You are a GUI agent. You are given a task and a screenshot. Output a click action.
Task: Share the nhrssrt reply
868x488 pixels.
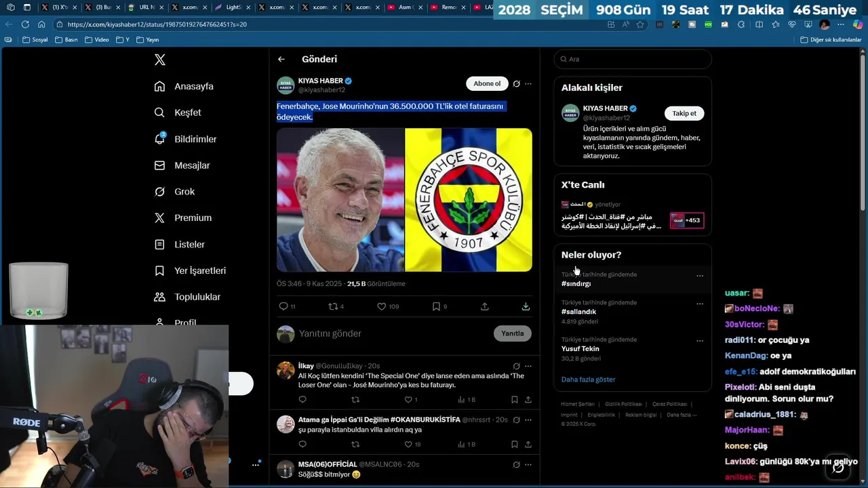528,445
